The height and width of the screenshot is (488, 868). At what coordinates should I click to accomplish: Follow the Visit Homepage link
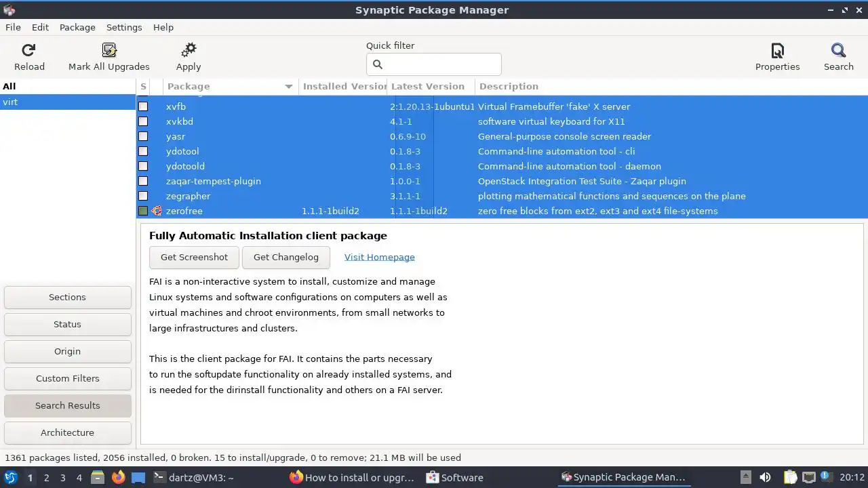[x=379, y=257]
